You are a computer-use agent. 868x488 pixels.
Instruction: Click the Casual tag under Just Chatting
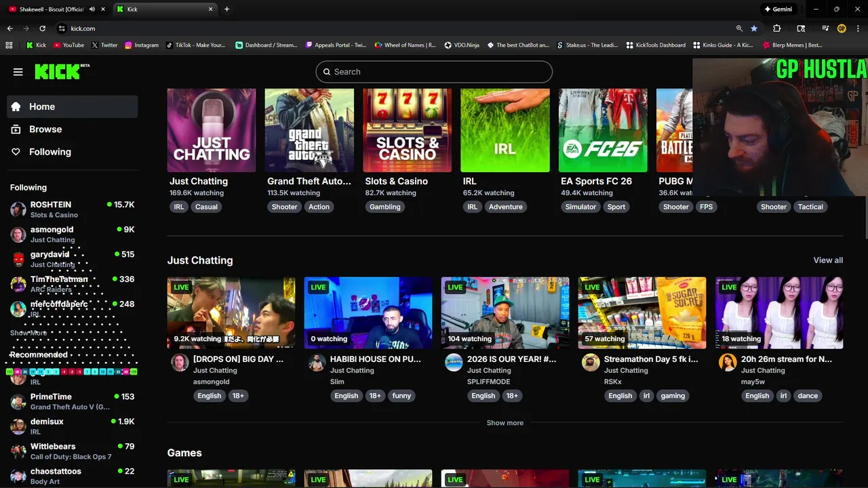point(206,207)
